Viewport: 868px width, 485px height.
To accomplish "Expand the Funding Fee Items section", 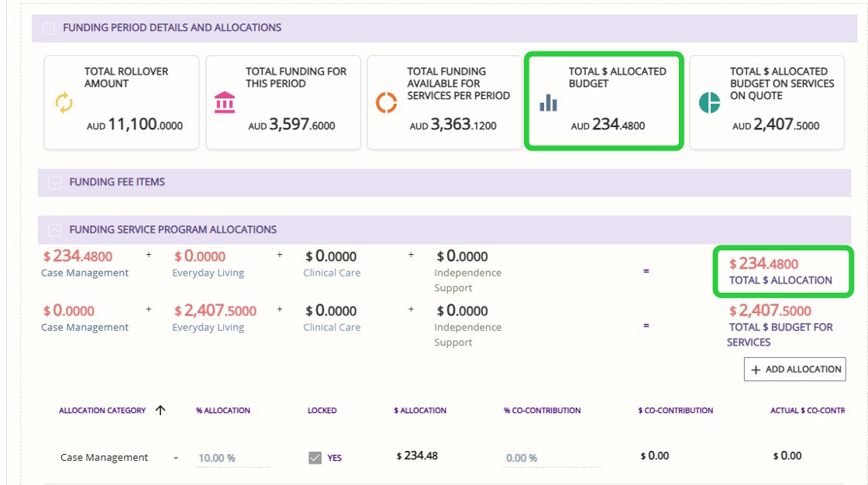I will (54, 183).
